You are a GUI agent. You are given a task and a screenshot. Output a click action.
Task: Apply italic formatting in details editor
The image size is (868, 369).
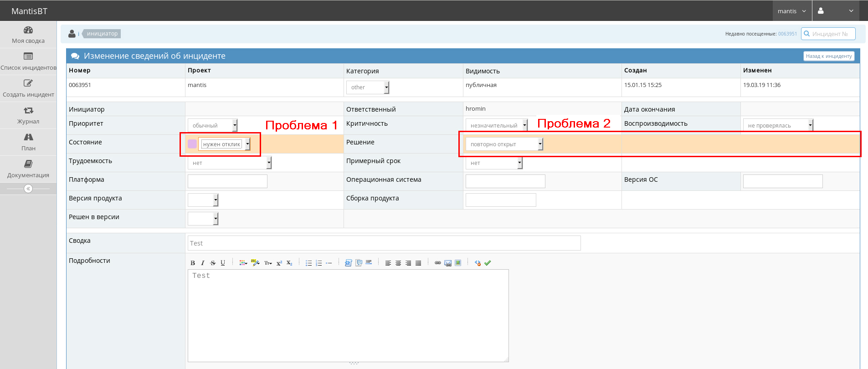[x=203, y=263]
